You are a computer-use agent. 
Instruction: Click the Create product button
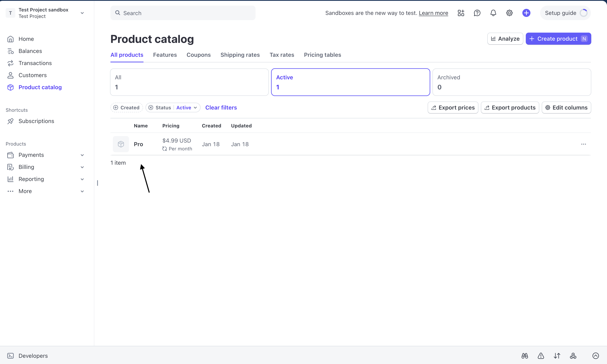point(558,39)
